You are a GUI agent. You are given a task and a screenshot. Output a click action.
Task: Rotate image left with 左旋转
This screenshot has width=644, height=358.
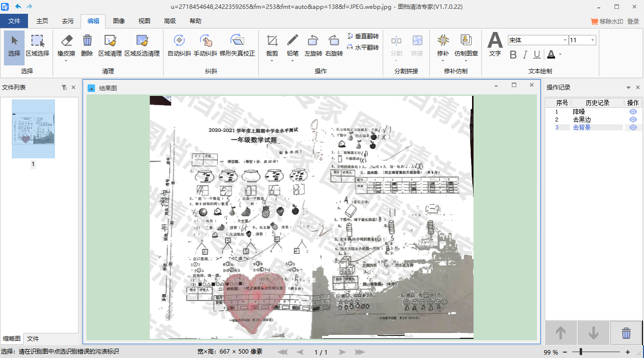pyautogui.click(x=313, y=47)
